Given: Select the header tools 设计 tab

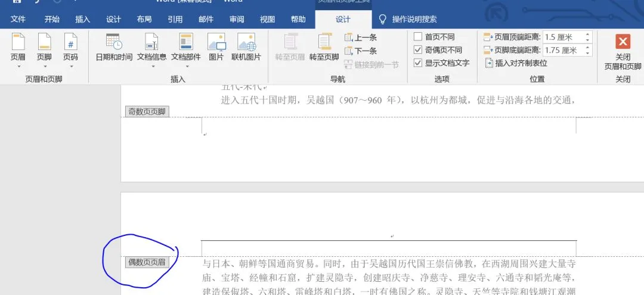Looking at the screenshot, I should [343, 19].
